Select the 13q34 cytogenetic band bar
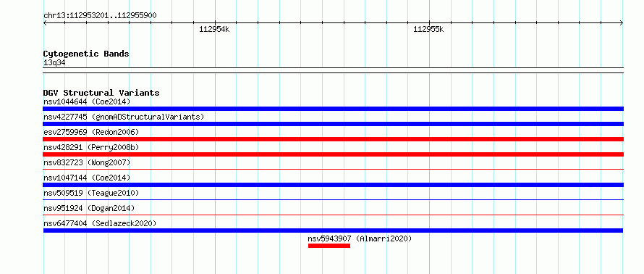This screenshot has width=644, height=274. (333, 70)
